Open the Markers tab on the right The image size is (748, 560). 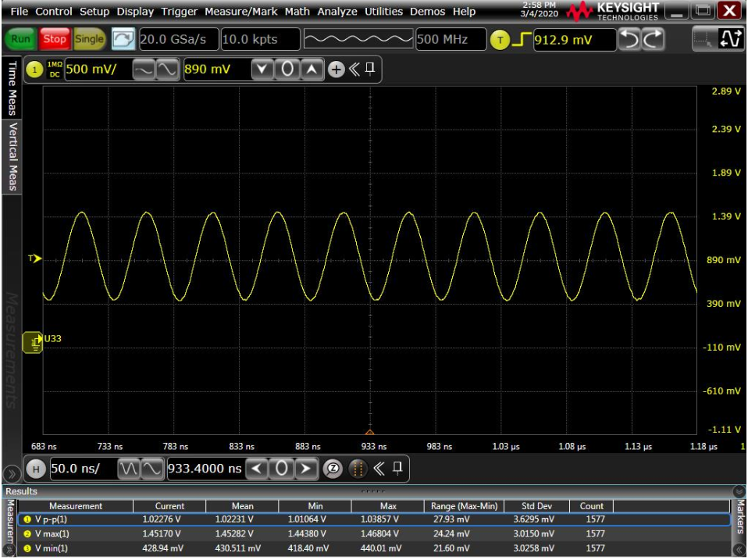pos(740,517)
